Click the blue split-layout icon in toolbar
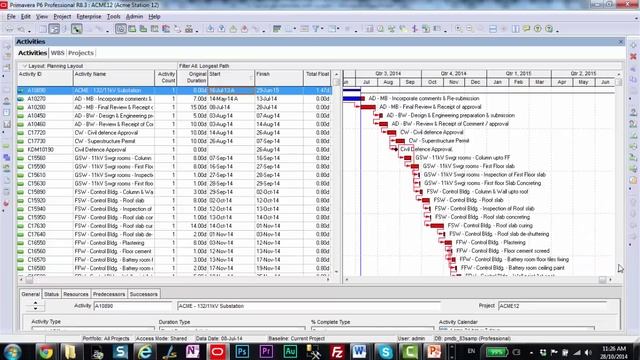The image size is (640, 360). pos(493,29)
